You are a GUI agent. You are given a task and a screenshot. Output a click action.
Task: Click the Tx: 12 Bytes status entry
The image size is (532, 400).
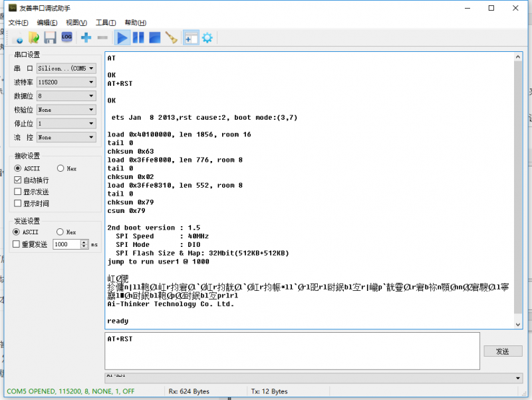pyautogui.click(x=269, y=391)
